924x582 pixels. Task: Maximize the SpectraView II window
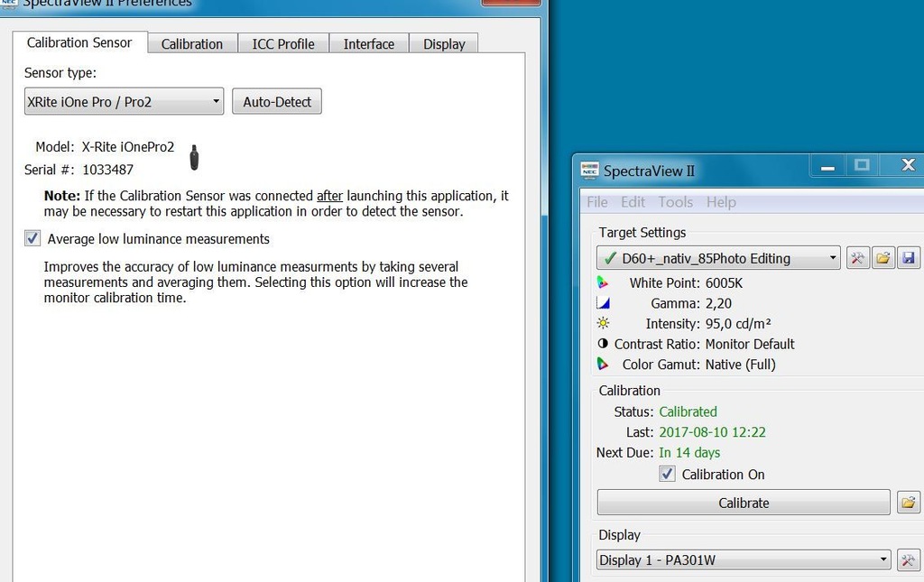862,165
